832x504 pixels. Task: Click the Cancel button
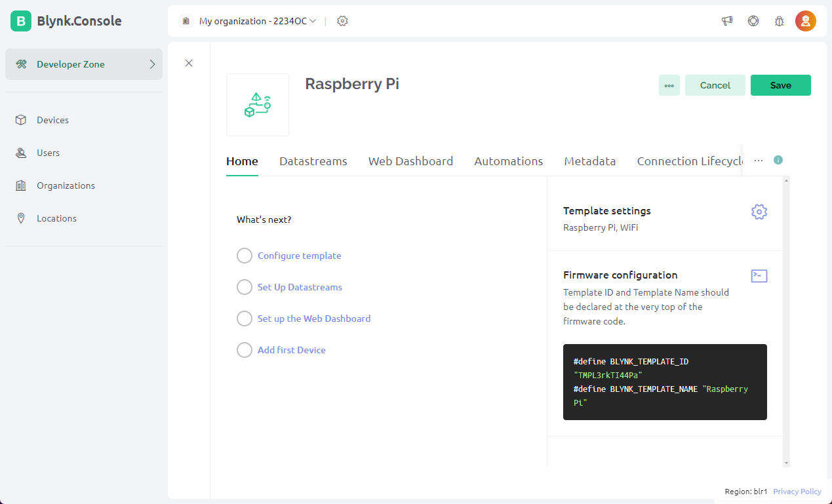[715, 85]
